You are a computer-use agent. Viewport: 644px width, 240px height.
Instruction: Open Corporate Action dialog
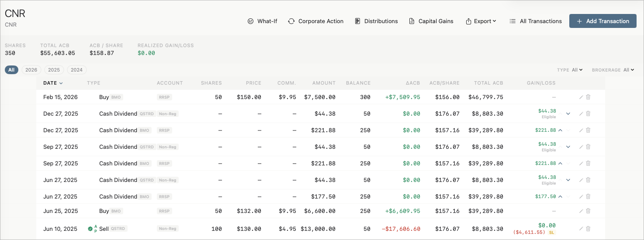[315, 21]
